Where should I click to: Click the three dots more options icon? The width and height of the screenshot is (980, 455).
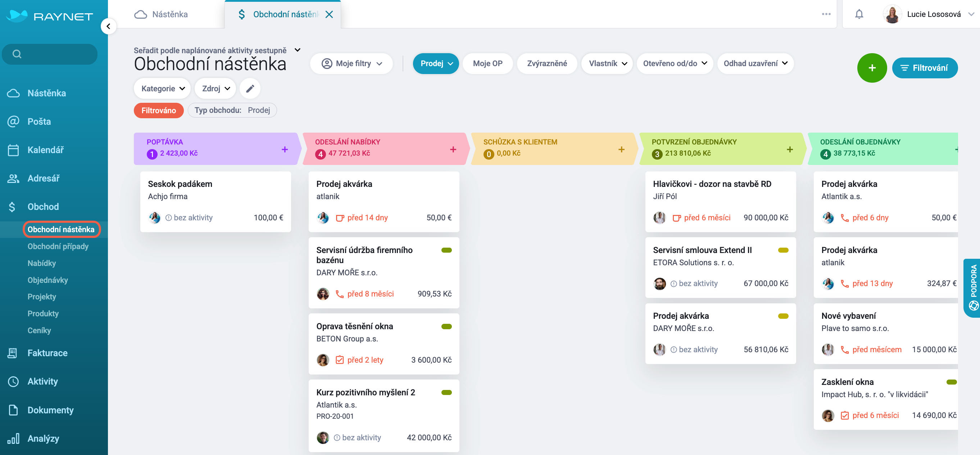tap(826, 14)
